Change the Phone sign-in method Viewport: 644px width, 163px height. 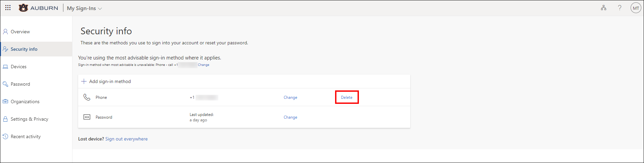coord(290,97)
